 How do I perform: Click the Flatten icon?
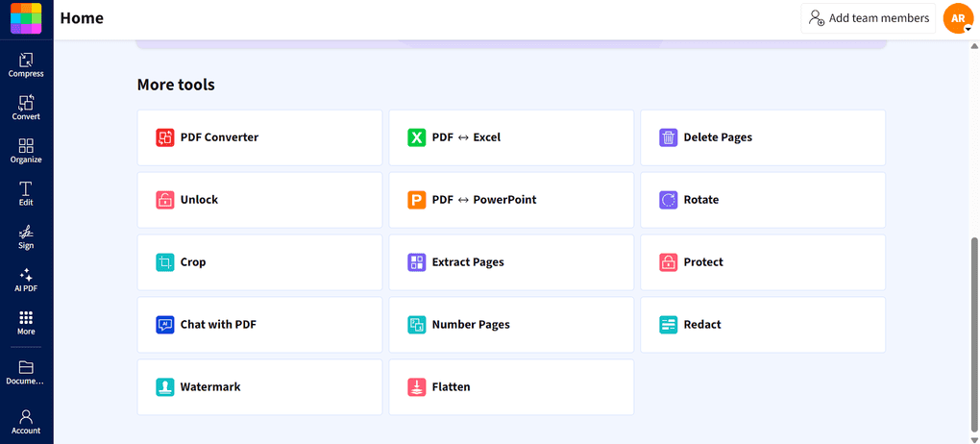(417, 387)
